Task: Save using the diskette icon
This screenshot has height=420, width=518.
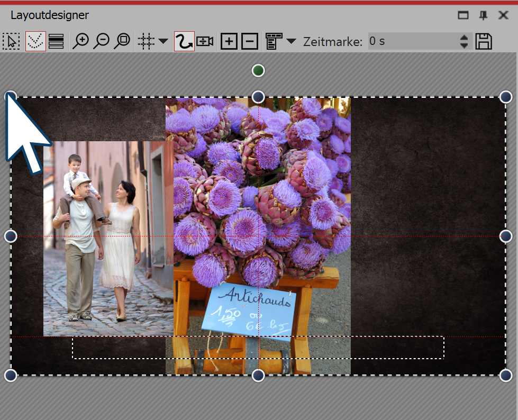Action: point(483,41)
